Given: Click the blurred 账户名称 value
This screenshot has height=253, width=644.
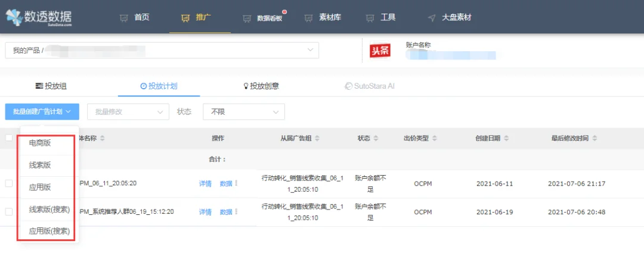Looking at the screenshot, I should pos(451,55).
